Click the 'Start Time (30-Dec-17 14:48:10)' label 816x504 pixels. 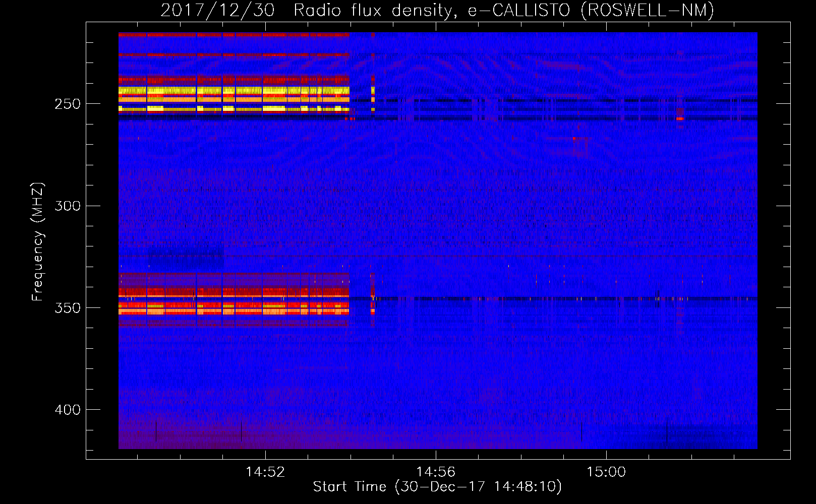click(437, 487)
